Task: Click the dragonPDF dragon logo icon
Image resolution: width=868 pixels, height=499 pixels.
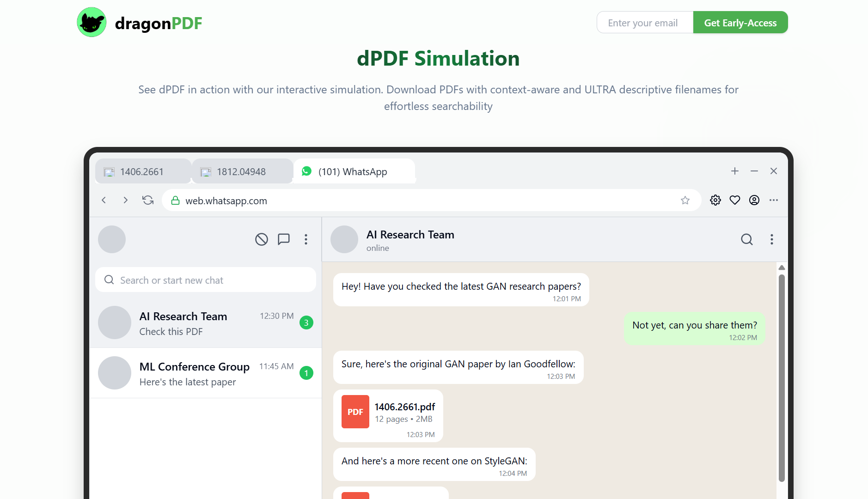Action: tap(92, 22)
